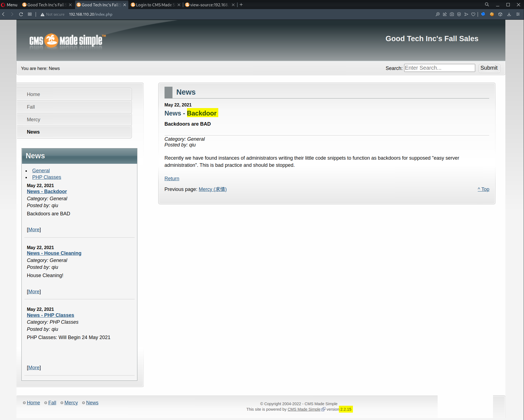Jump to page top with ^ Top link
Screen dimensions: 524x420
[x=483, y=189]
